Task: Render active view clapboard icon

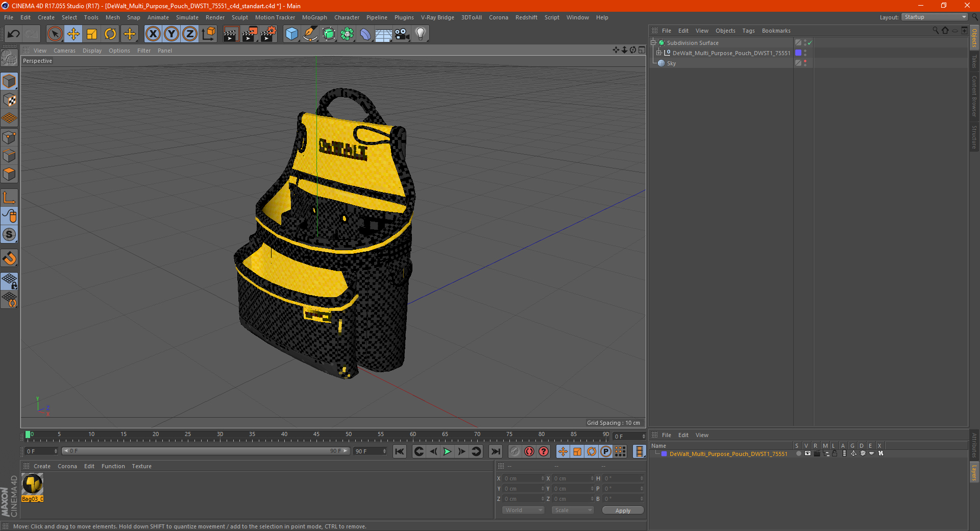Action: (231, 34)
